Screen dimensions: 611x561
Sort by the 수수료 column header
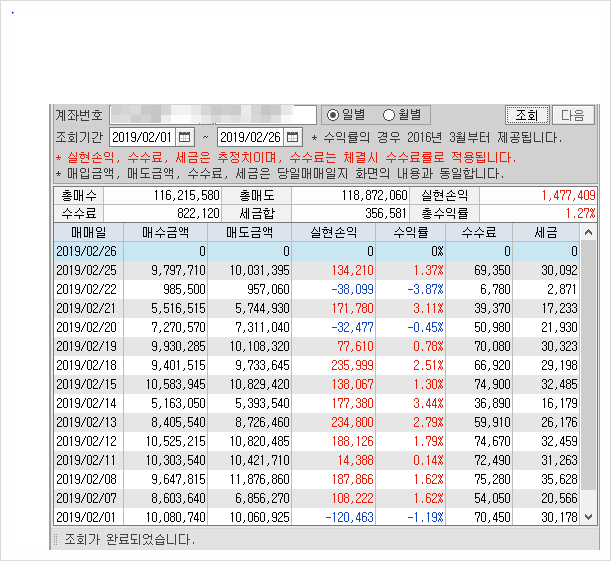point(479,233)
